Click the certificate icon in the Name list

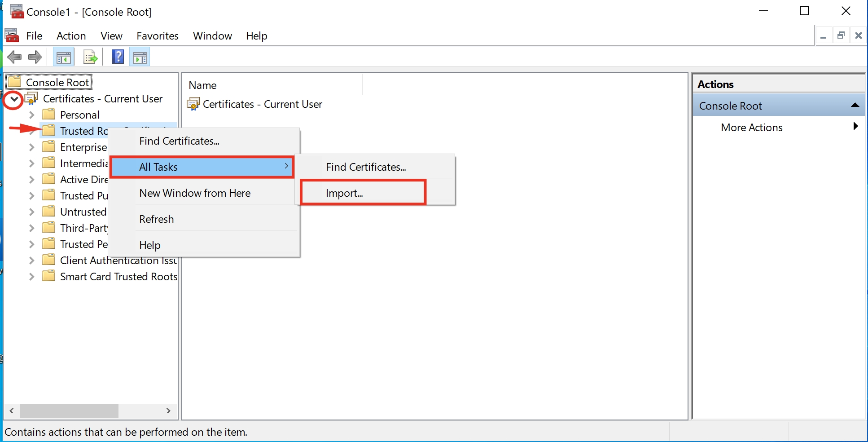193,104
